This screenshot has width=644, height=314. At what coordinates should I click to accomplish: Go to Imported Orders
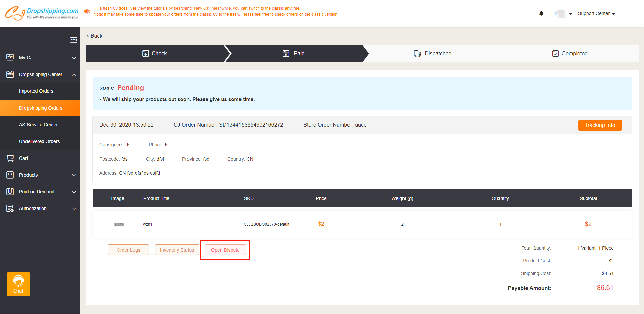[36, 91]
